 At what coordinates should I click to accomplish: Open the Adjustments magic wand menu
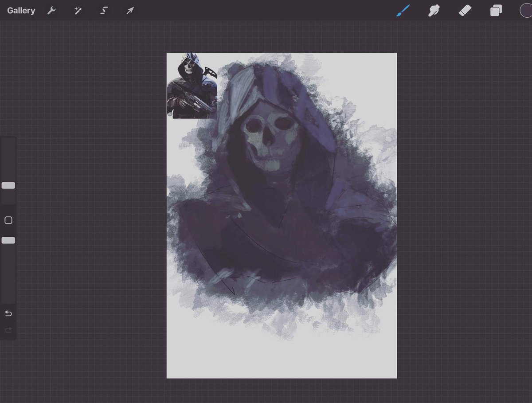(x=78, y=11)
